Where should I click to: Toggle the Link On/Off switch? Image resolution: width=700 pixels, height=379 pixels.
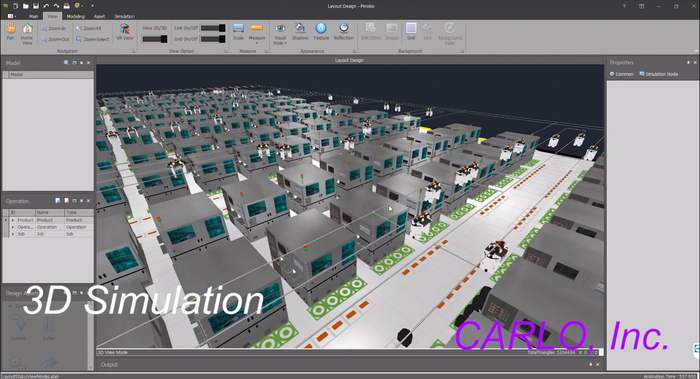pyautogui.click(x=212, y=28)
